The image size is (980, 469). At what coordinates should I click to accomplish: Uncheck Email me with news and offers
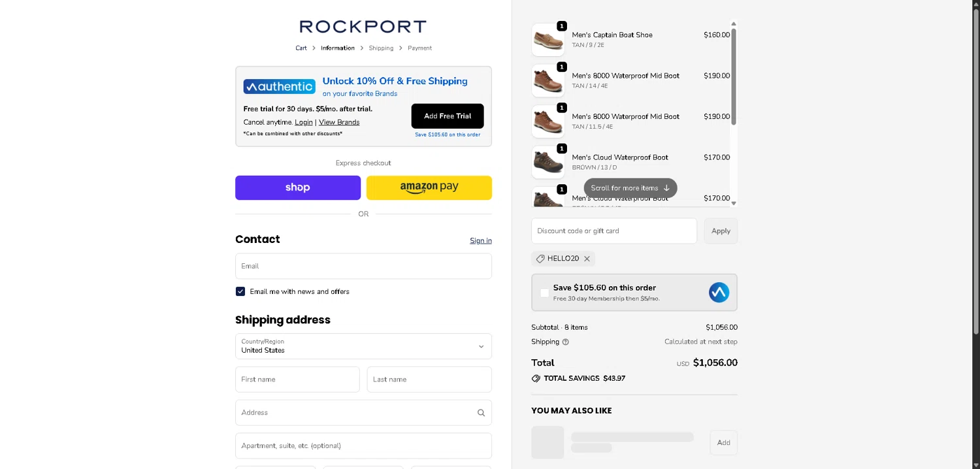coord(240,291)
